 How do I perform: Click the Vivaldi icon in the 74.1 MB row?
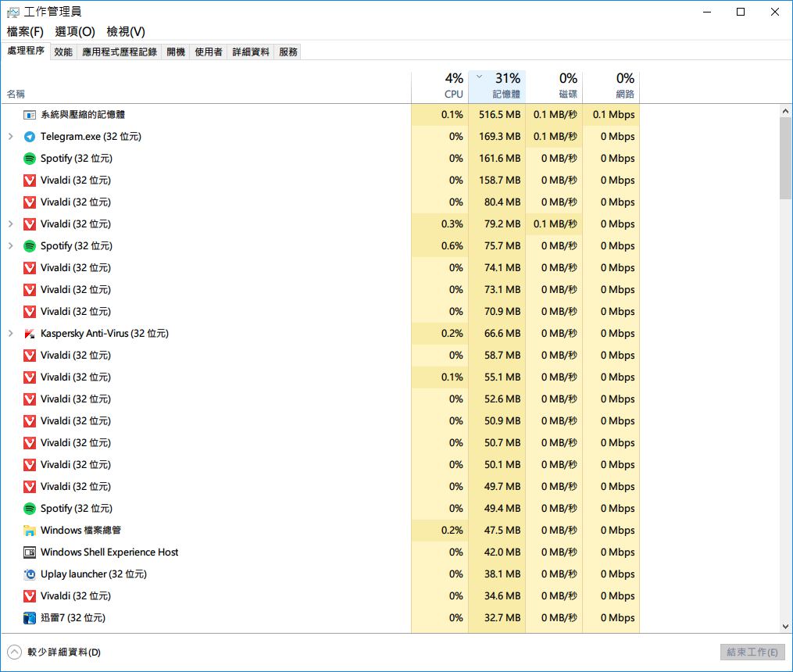(30, 268)
